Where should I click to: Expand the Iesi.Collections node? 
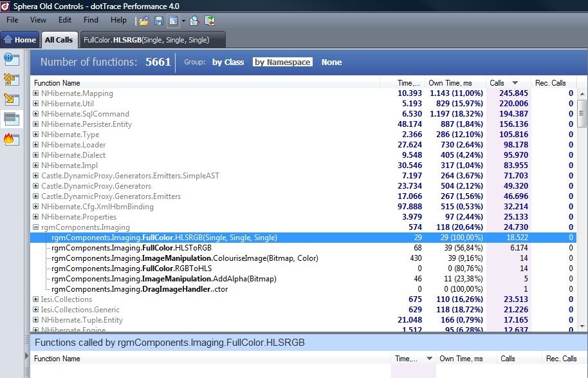pos(35,299)
